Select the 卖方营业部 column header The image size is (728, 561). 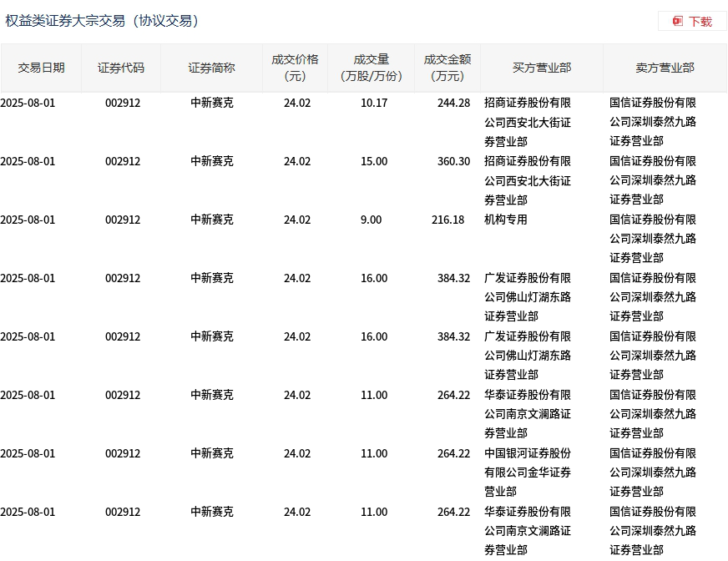[x=665, y=68]
